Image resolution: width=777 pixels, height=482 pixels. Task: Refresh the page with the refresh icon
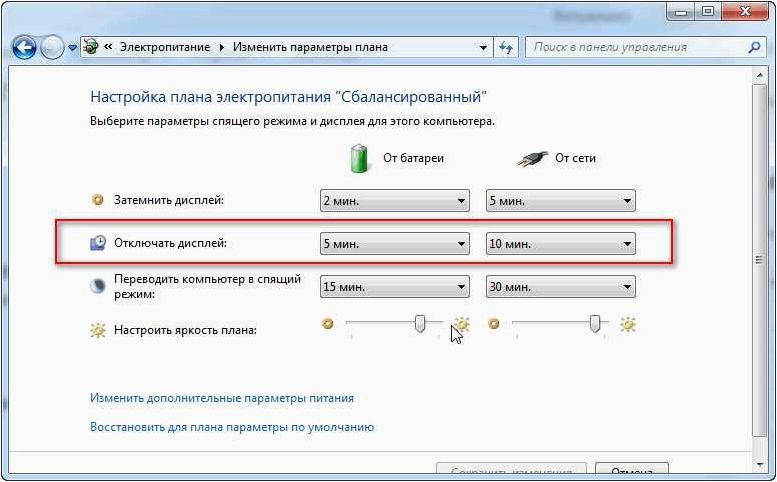point(505,48)
